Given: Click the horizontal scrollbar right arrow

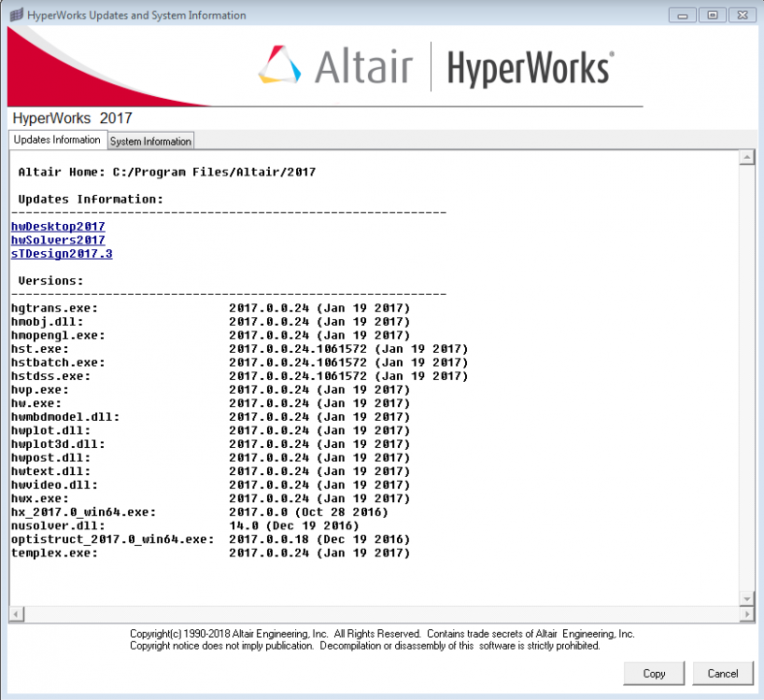Looking at the screenshot, I should click(746, 614).
